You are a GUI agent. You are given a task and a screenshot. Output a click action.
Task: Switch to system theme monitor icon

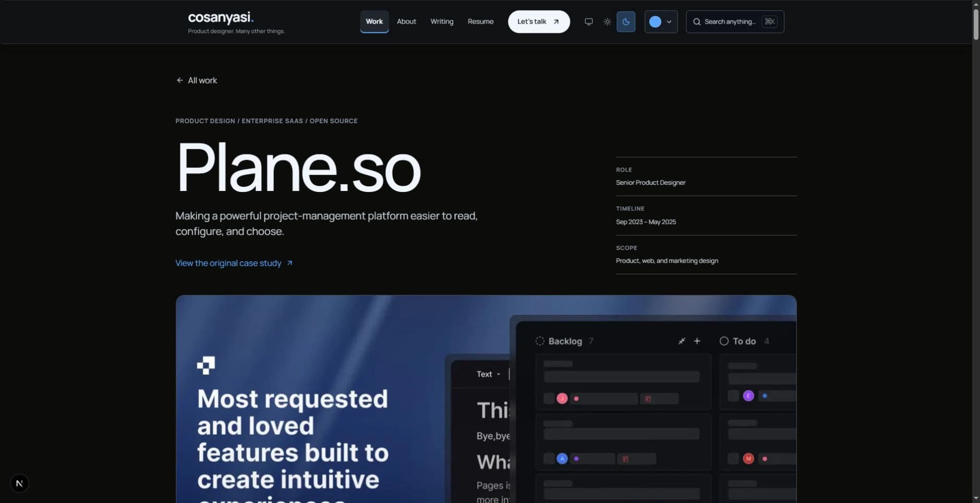588,22
